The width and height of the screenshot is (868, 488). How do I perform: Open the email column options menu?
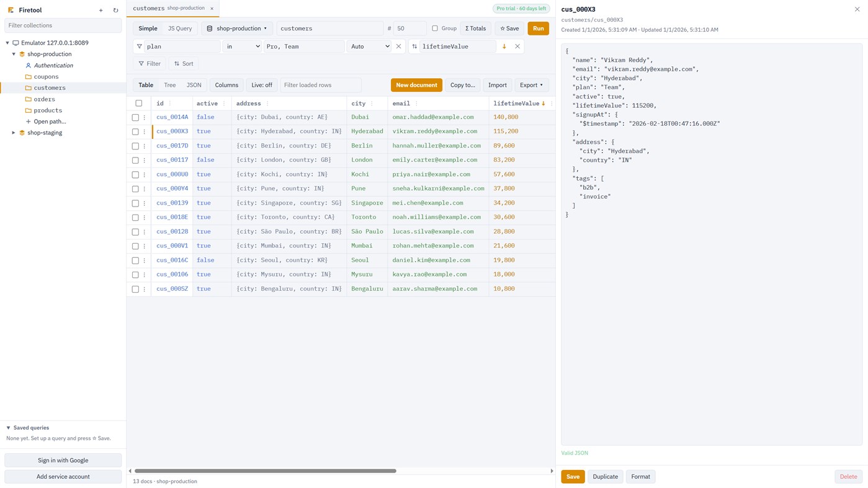pyautogui.click(x=416, y=104)
